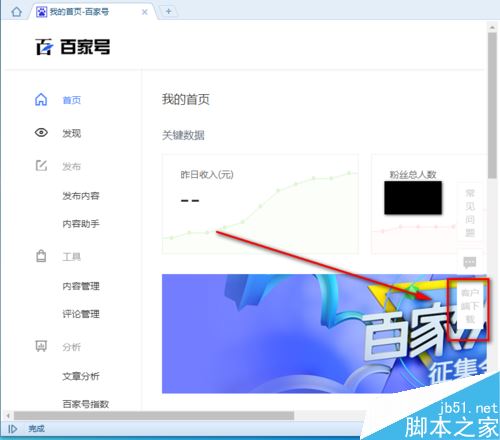Image resolution: width=500 pixels, height=440 pixels.
Task: Click the 客户端下载 floating button
Action: pyautogui.click(x=470, y=306)
